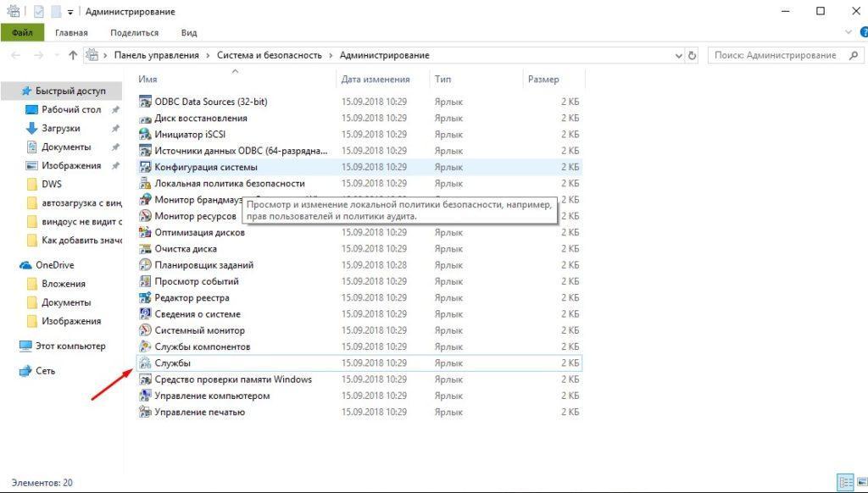Open Вложения under OneDrive

[x=64, y=284]
